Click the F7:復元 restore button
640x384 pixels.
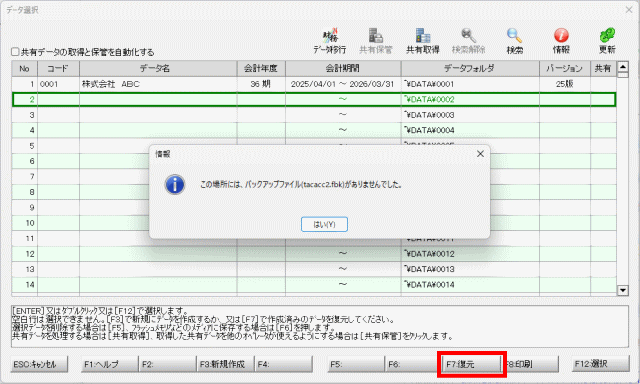(x=472, y=364)
